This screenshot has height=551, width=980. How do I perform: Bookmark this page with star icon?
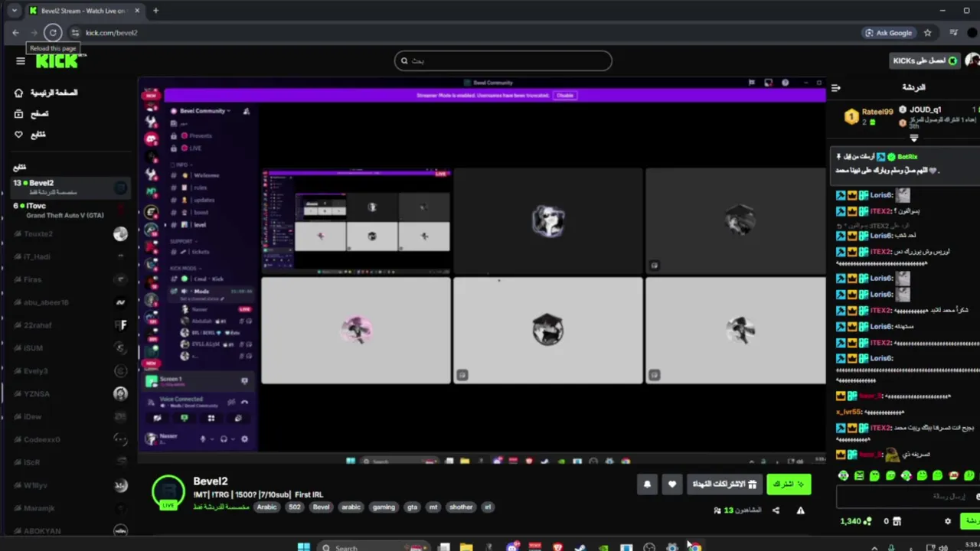click(x=927, y=33)
